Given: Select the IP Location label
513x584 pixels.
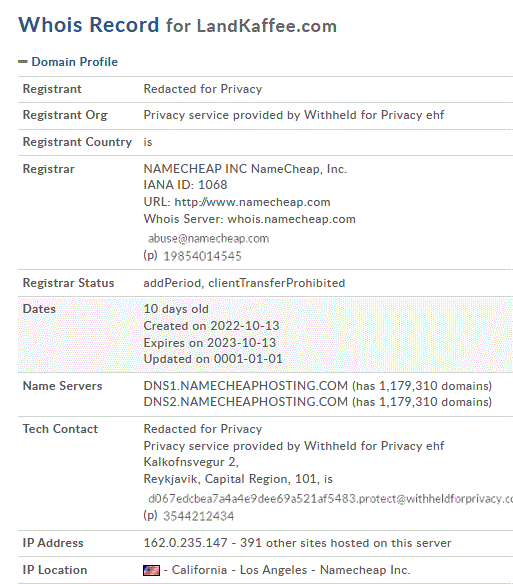Looking at the screenshot, I should (x=55, y=570).
